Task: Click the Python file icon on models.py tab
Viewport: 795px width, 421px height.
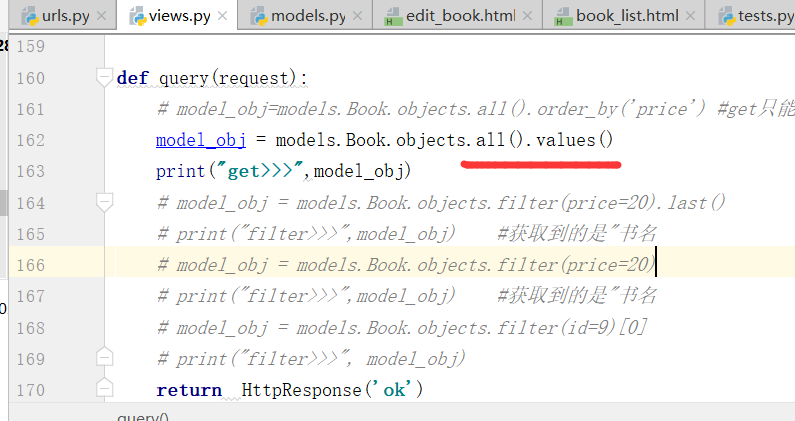Action: [x=259, y=16]
